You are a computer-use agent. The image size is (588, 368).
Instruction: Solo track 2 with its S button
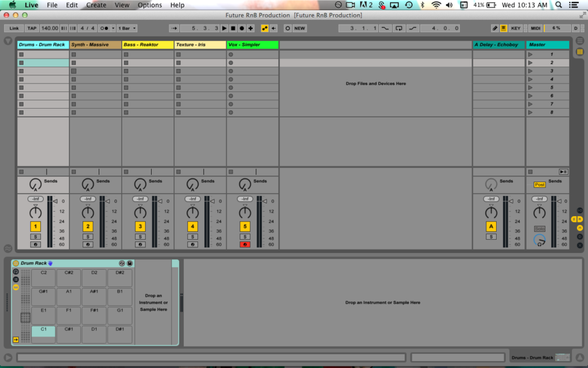[x=88, y=237]
